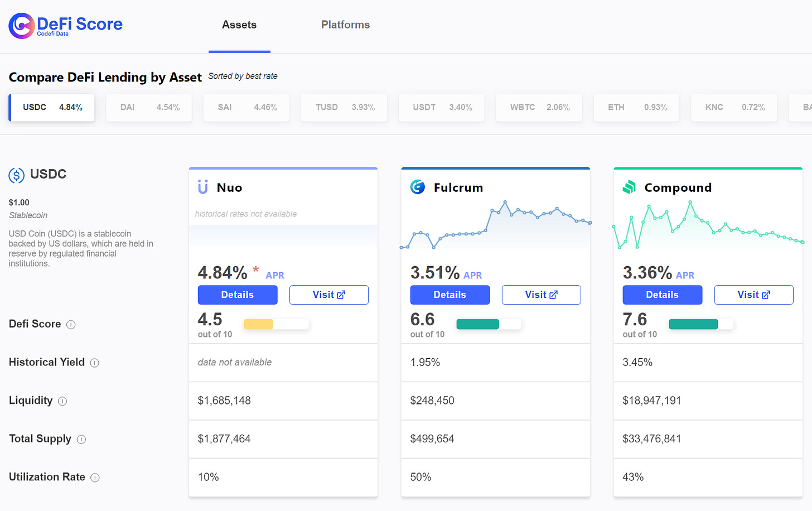Click the Nuo platform logo icon

pyautogui.click(x=203, y=187)
